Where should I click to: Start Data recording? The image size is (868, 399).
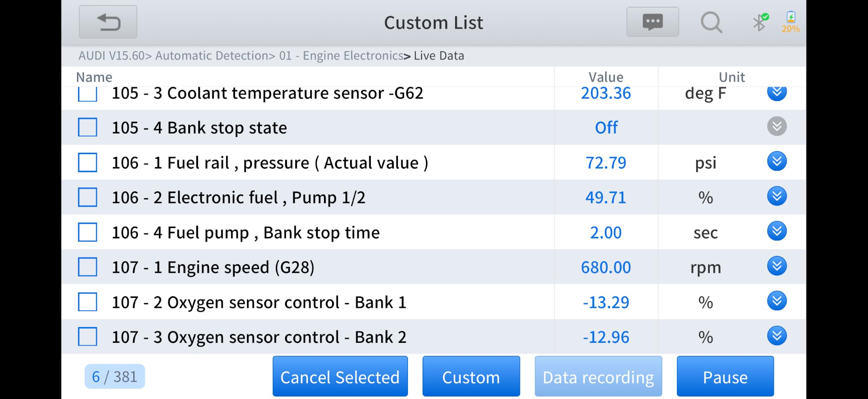(598, 377)
